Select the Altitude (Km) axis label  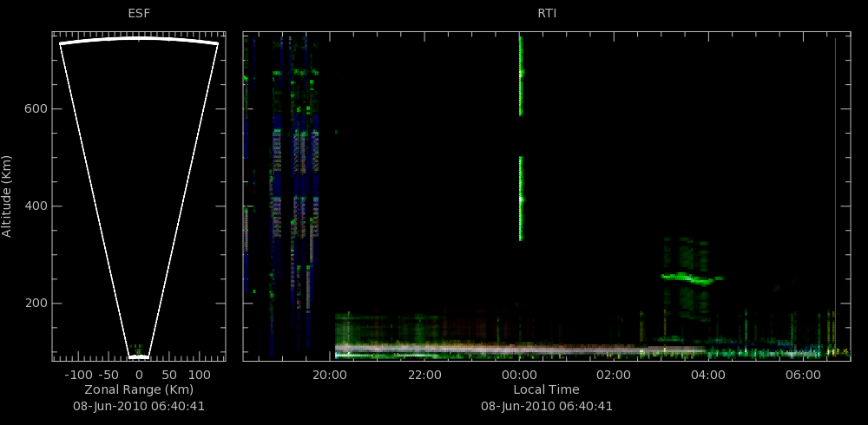point(7,196)
